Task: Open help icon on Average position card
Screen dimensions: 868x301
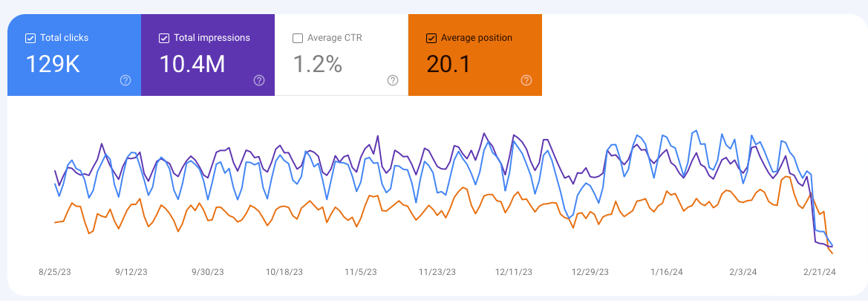Action: tap(526, 80)
